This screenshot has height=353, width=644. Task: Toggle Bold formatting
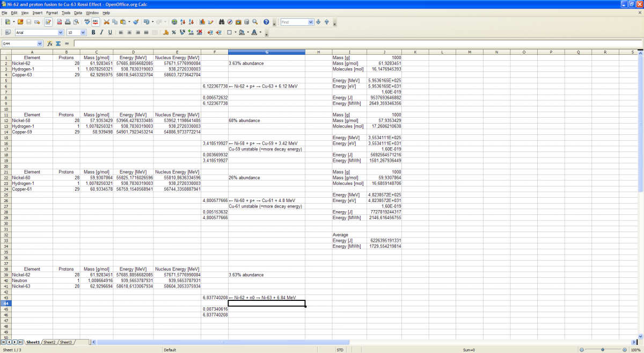(x=93, y=33)
